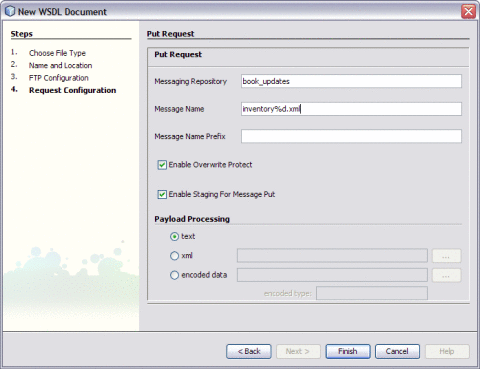The image size is (480, 369).
Task: Click the xml payload text field
Action: click(332, 256)
